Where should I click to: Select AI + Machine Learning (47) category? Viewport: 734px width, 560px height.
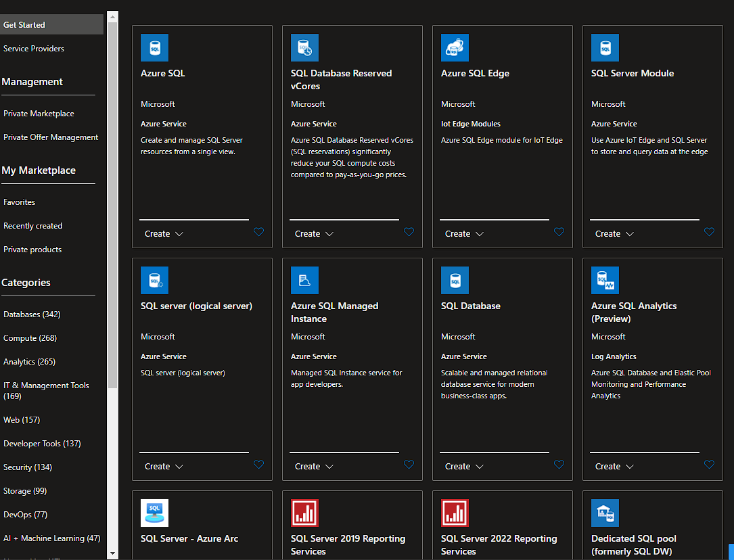(52, 538)
